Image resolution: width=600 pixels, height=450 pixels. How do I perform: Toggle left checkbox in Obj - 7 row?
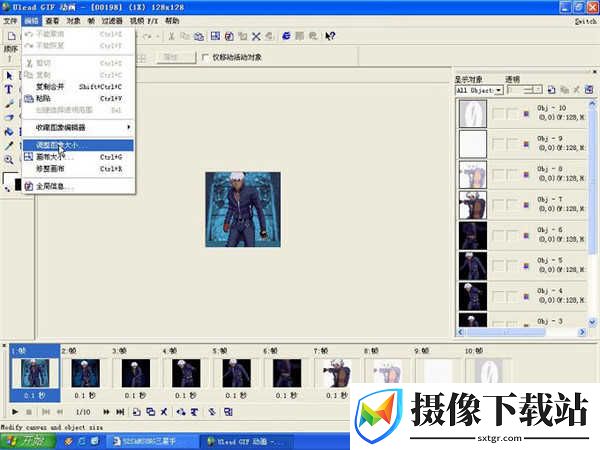[x=498, y=205]
